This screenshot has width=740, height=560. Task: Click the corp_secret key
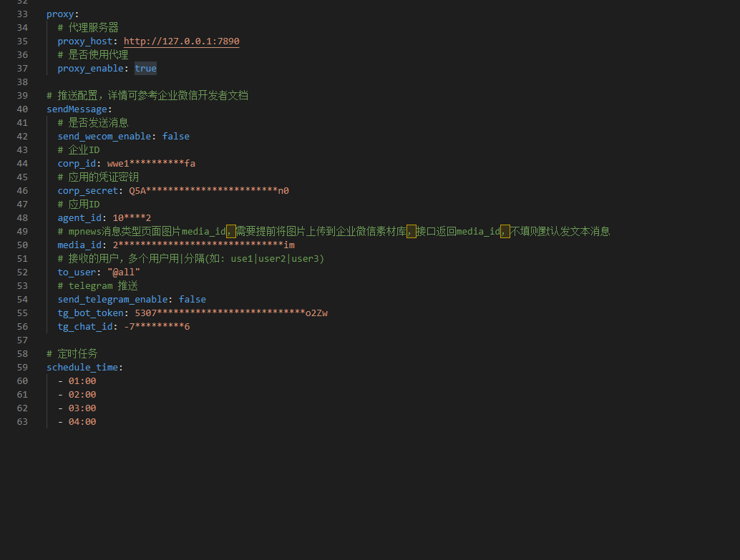(x=87, y=190)
